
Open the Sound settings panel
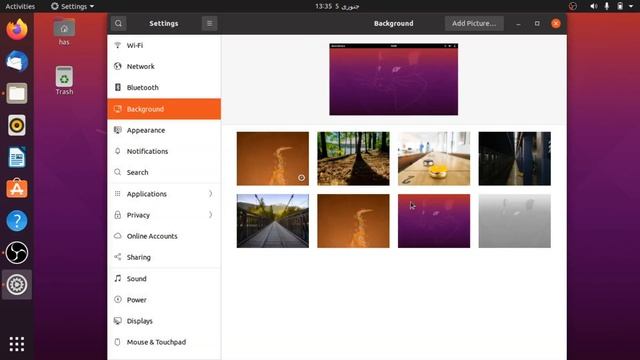(164, 278)
